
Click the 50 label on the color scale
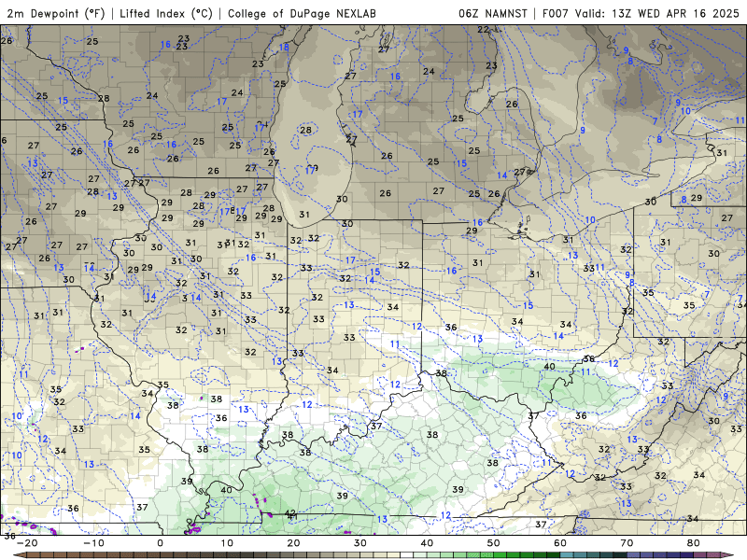[494, 543]
